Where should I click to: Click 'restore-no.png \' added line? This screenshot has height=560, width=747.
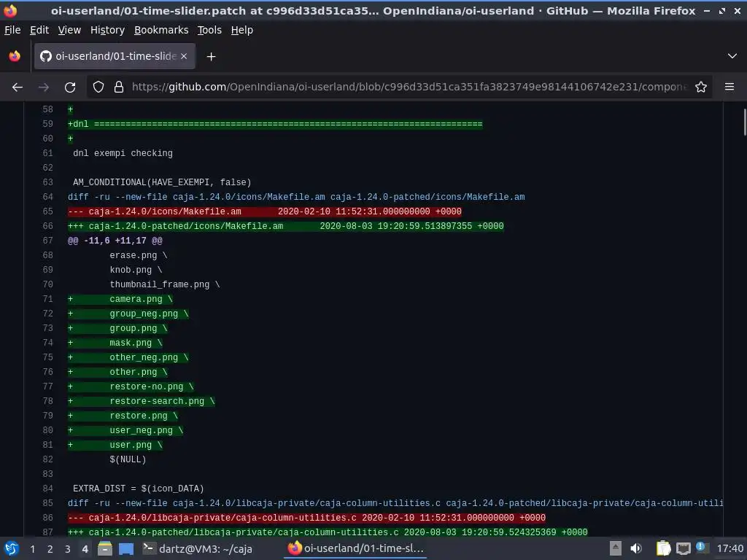(x=131, y=386)
